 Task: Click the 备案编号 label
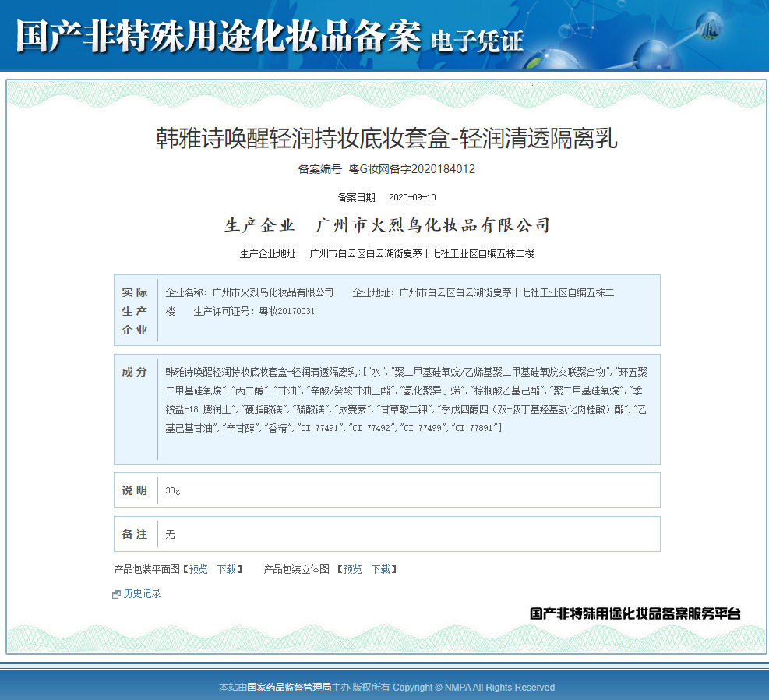coord(319,169)
